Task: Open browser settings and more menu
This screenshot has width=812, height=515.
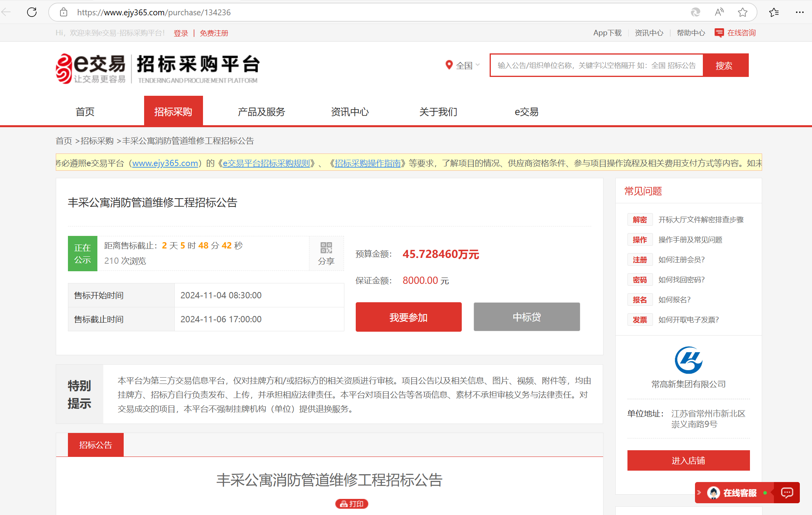Action: 799,12
